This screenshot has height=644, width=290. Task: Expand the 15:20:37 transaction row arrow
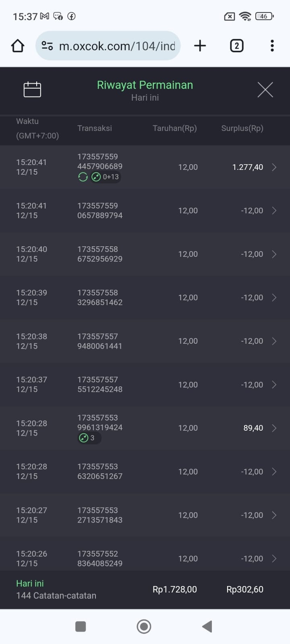point(274,384)
